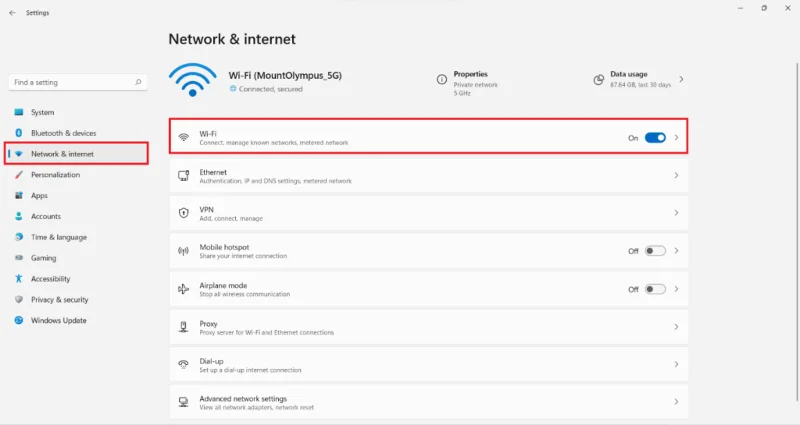Click the Bluetooth & devices icon
Viewport: 800px width, 425px height.
pos(19,133)
